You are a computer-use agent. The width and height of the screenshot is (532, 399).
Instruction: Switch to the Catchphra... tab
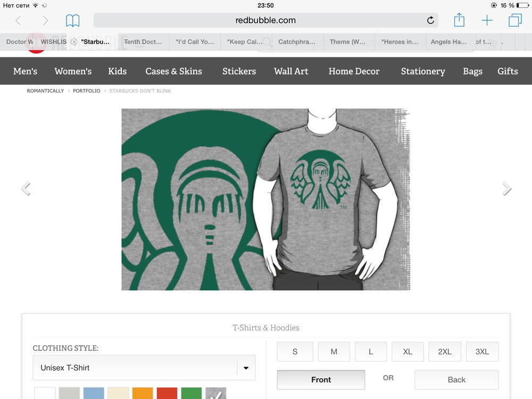[297, 41]
